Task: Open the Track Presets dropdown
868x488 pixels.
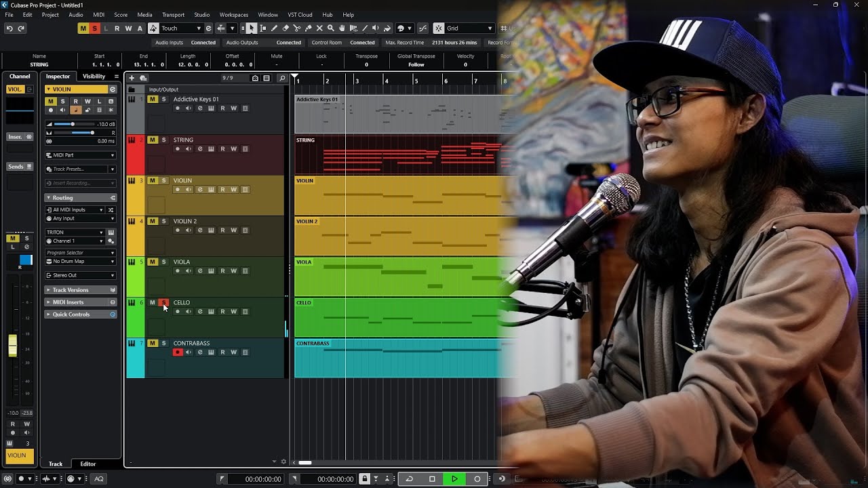Action: coord(81,169)
